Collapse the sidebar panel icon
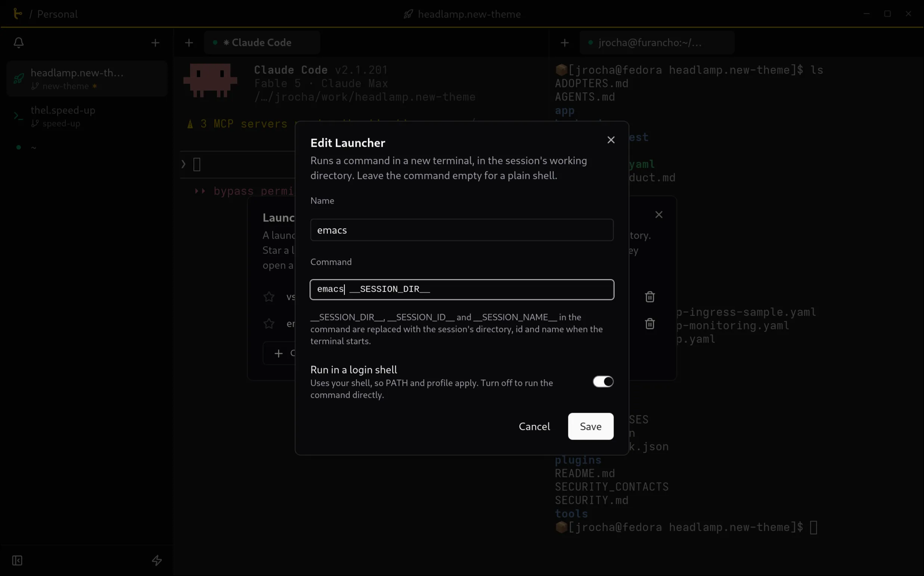This screenshot has width=924, height=576. 17,560
